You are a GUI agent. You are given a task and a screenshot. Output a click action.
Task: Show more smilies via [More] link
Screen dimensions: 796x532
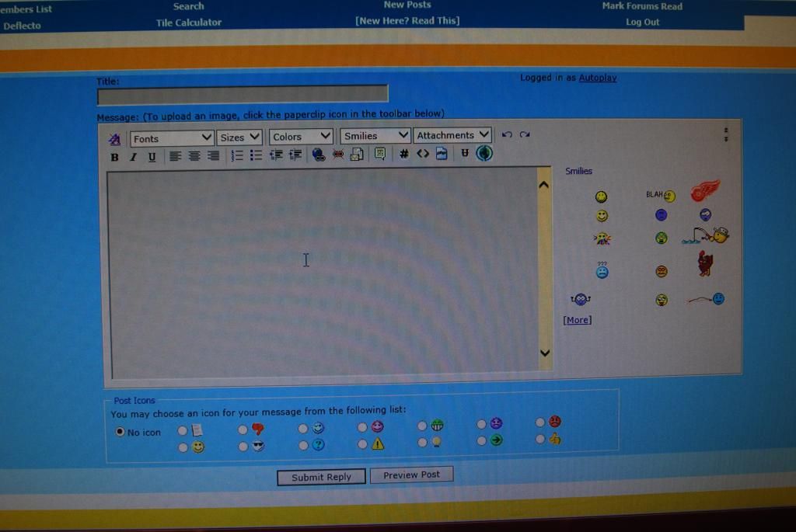pos(578,320)
